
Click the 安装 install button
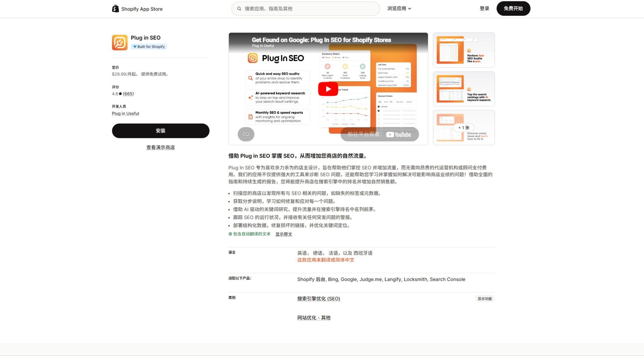(161, 131)
